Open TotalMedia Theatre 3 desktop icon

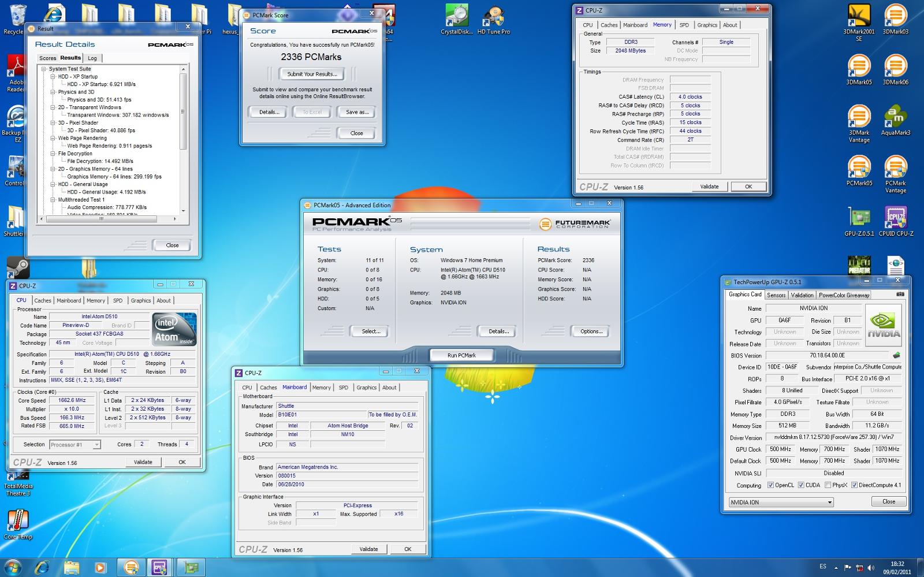click(18, 484)
